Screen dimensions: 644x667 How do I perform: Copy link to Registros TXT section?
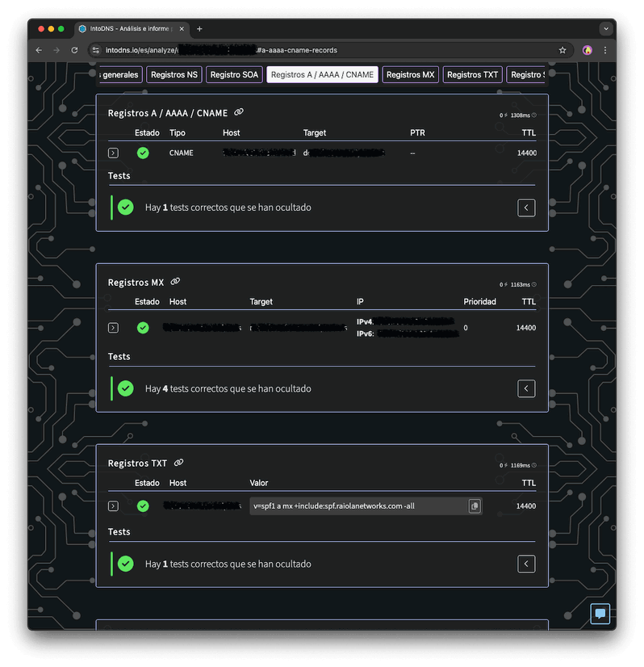[x=178, y=463]
